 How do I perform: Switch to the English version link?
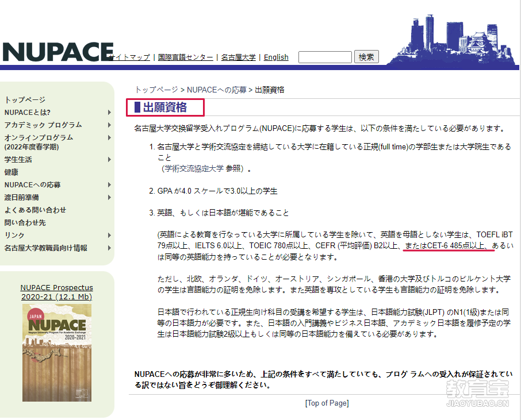(276, 57)
